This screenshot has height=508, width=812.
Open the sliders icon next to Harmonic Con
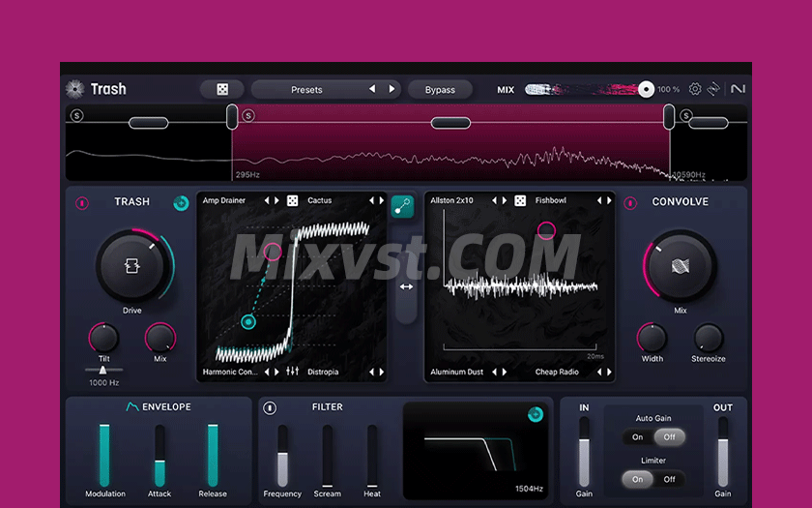(292, 372)
